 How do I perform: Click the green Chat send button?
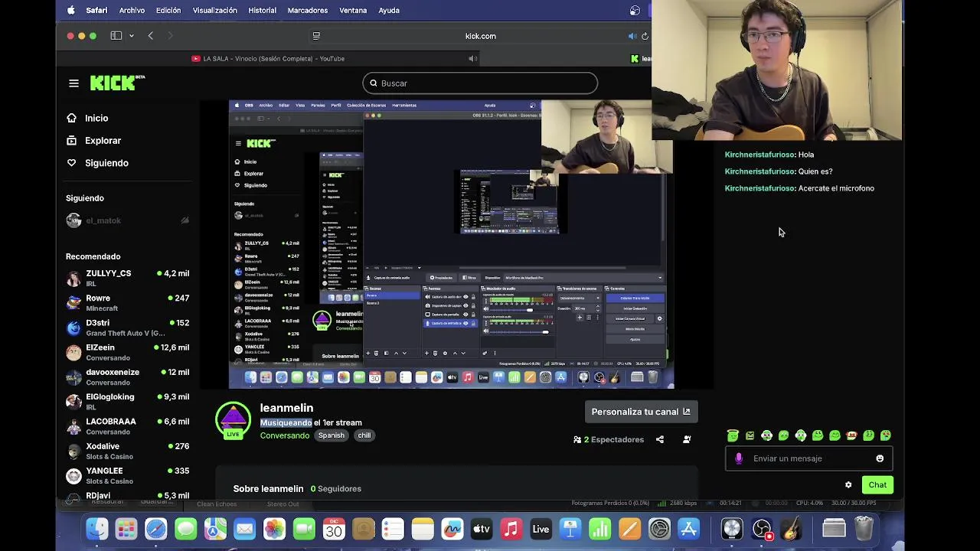(x=877, y=484)
